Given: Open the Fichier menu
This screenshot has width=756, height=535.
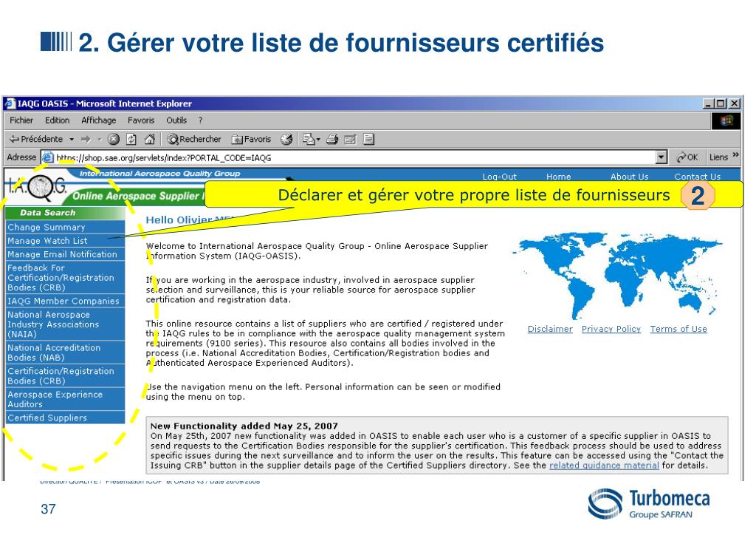Looking at the screenshot, I should coord(21,120).
